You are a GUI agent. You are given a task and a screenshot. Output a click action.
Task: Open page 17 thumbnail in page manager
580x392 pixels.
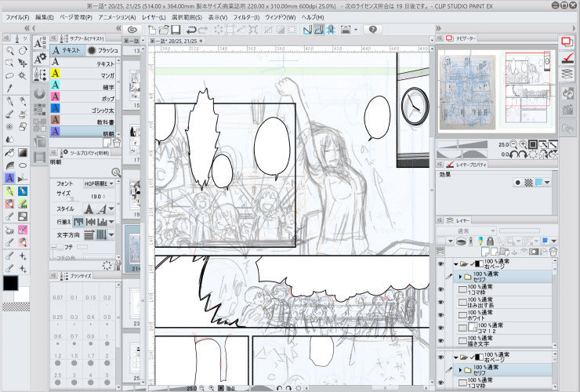click(x=135, y=138)
